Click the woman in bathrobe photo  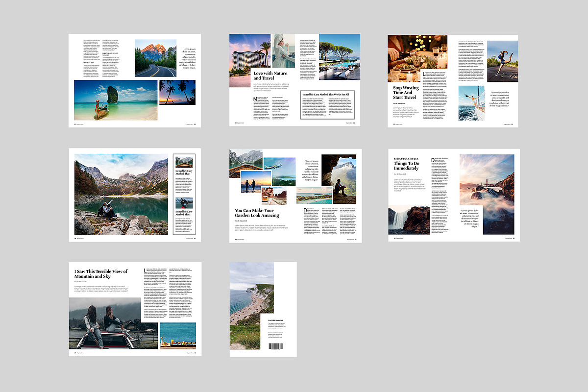coord(284,51)
